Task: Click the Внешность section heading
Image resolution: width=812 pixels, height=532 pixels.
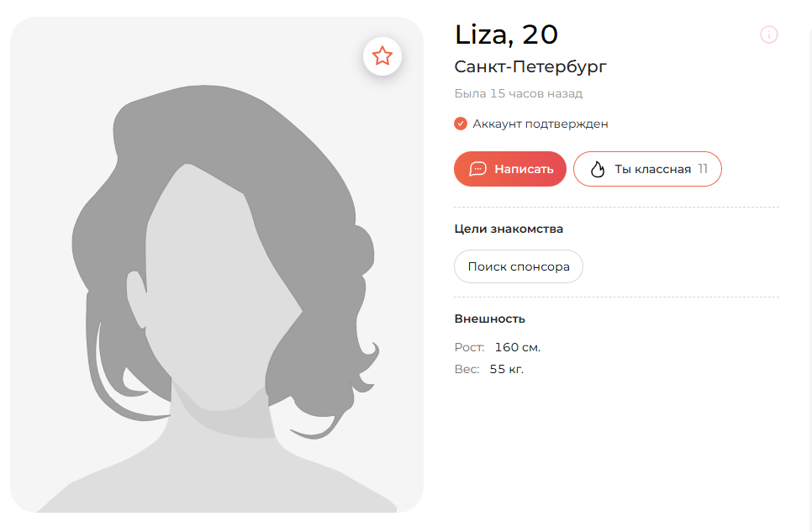Action: (x=489, y=319)
